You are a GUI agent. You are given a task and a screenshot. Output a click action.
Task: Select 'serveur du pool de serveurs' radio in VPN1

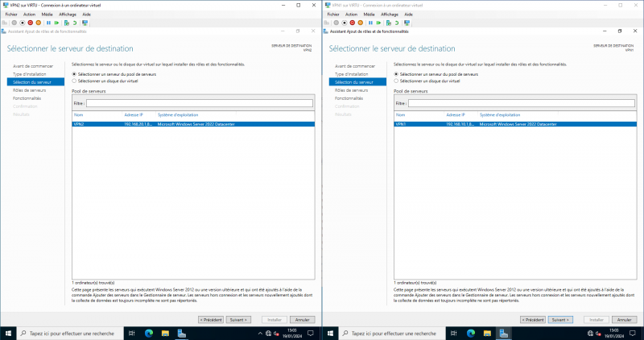[396, 74]
